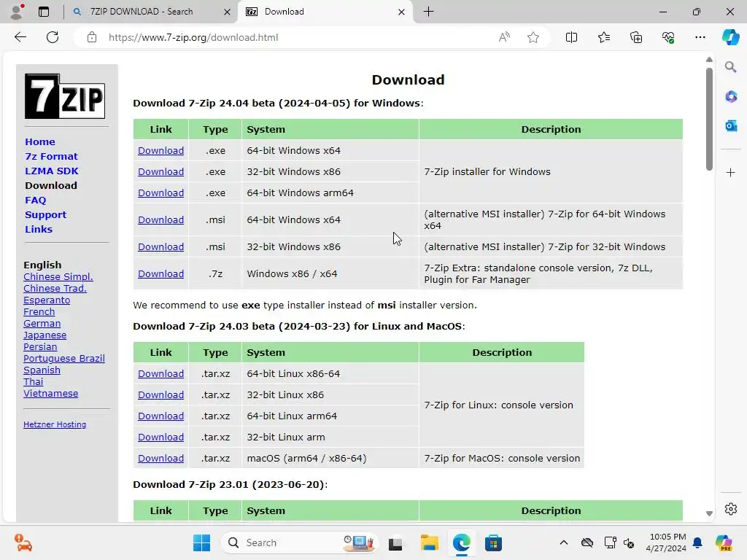The image size is (747, 560).
Task: Download tar.xz for 32-bit Linux x86
Action: click(x=160, y=394)
